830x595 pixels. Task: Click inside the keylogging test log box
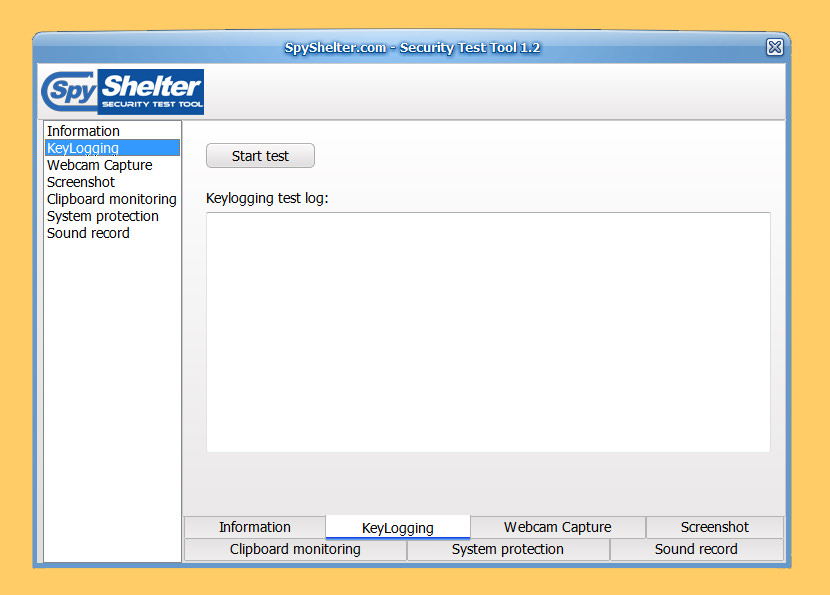point(488,332)
